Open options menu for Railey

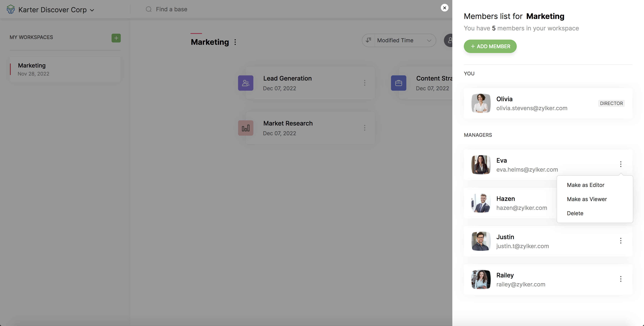620,279
